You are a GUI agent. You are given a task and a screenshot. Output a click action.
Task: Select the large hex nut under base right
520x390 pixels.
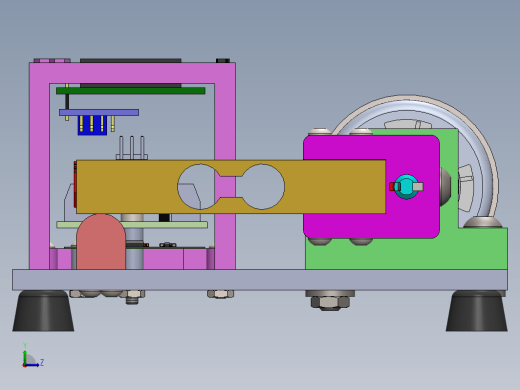click(330, 302)
